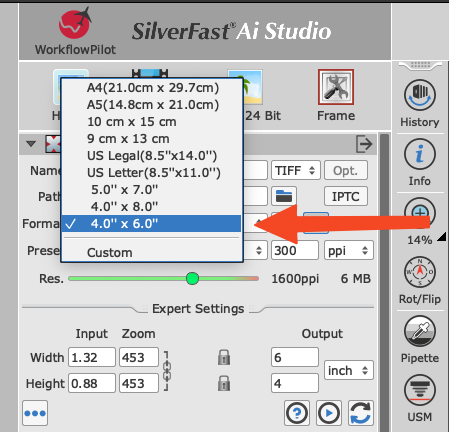Image resolution: width=449 pixels, height=432 pixels.
Task: Select US Legal(8.5"x14.0") format
Action: pyautogui.click(x=151, y=156)
